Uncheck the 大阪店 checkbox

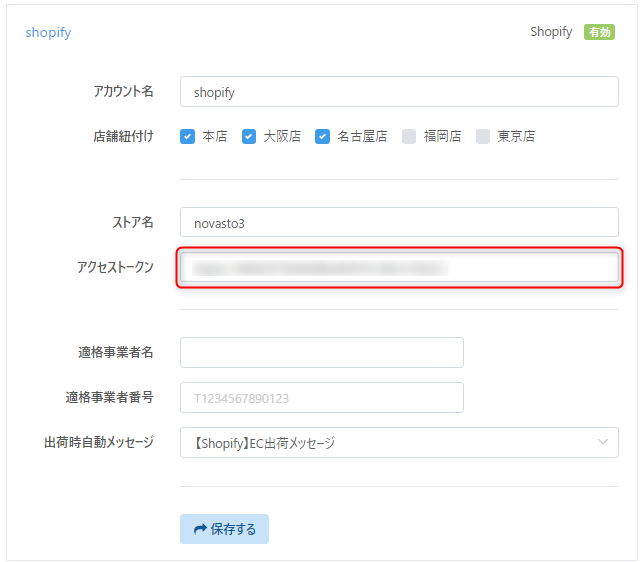point(249,136)
